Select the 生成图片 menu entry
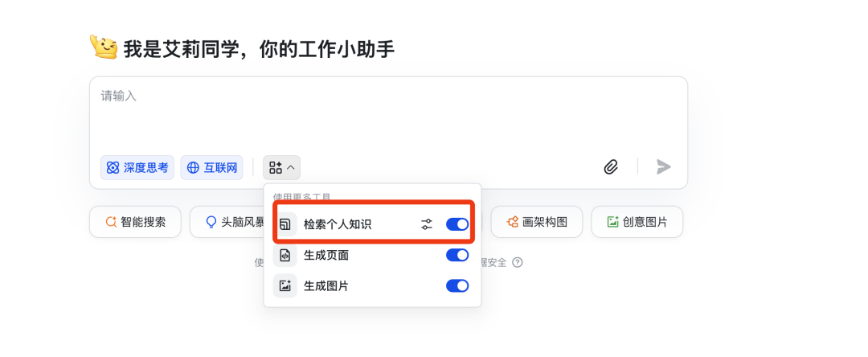868x357 pixels. click(372, 286)
